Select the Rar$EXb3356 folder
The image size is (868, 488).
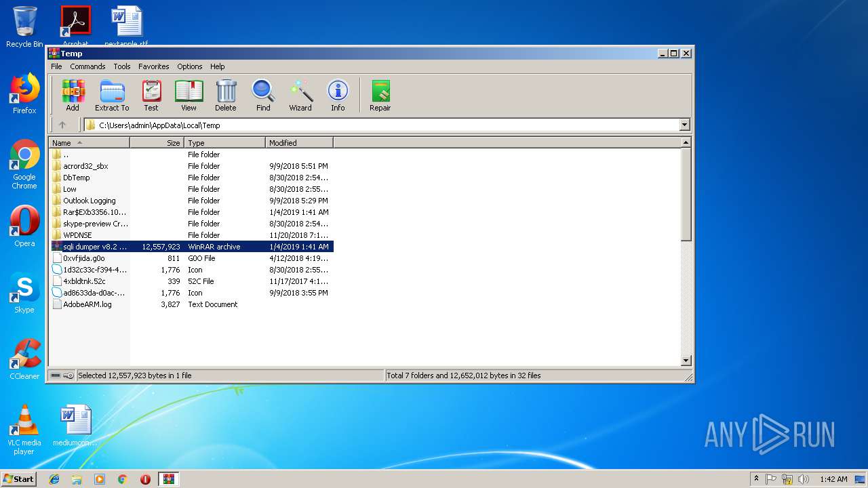pyautogui.click(x=191, y=212)
